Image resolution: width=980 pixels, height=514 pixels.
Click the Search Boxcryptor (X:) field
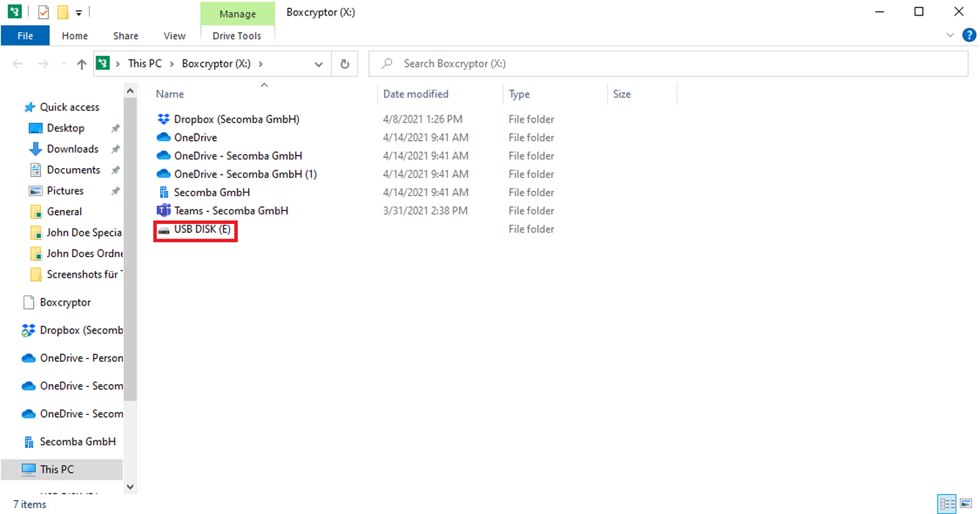point(668,64)
